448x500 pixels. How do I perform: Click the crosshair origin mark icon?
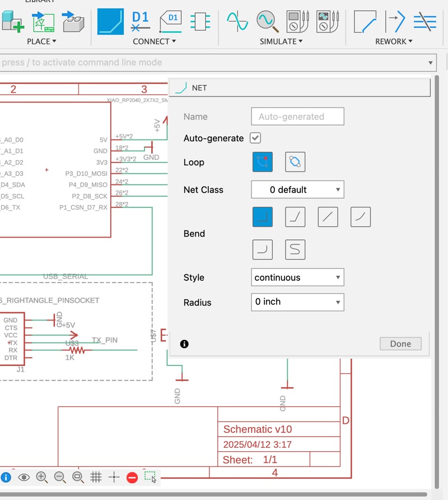click(114, 478)
